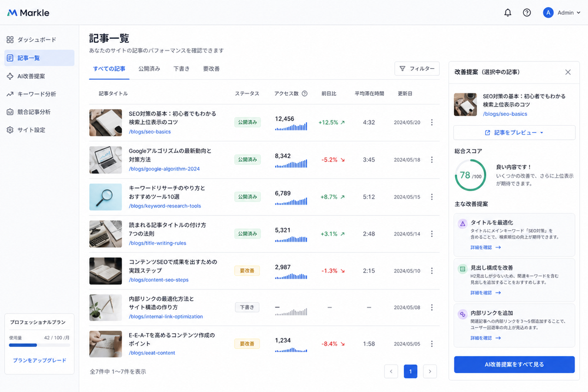Image resolution: width=588 pixels, height=392 pixels.
Task: Open more options for 読まれる記事タイトル row
Action: tap(432, 234)
